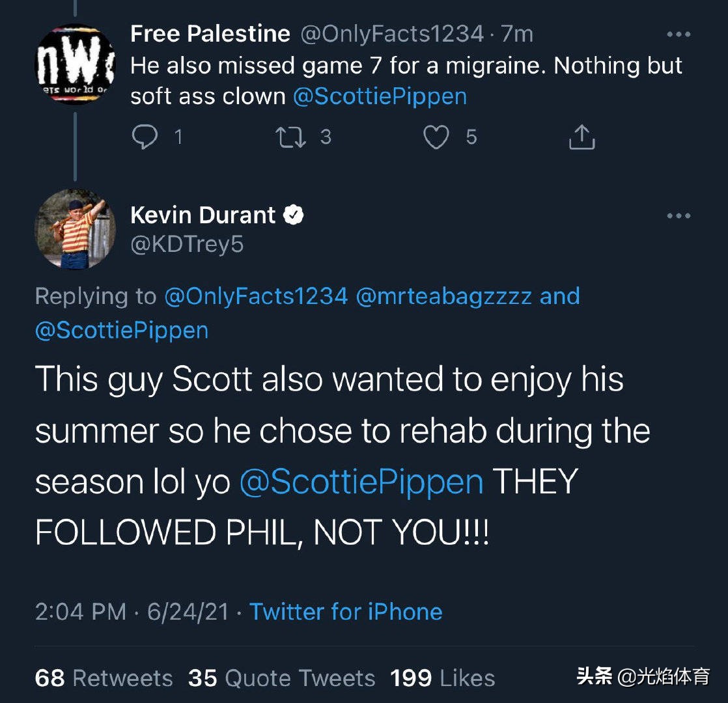
Task: Open @mrteabagzzzz in replying-to line
Action: coord(444,296)
